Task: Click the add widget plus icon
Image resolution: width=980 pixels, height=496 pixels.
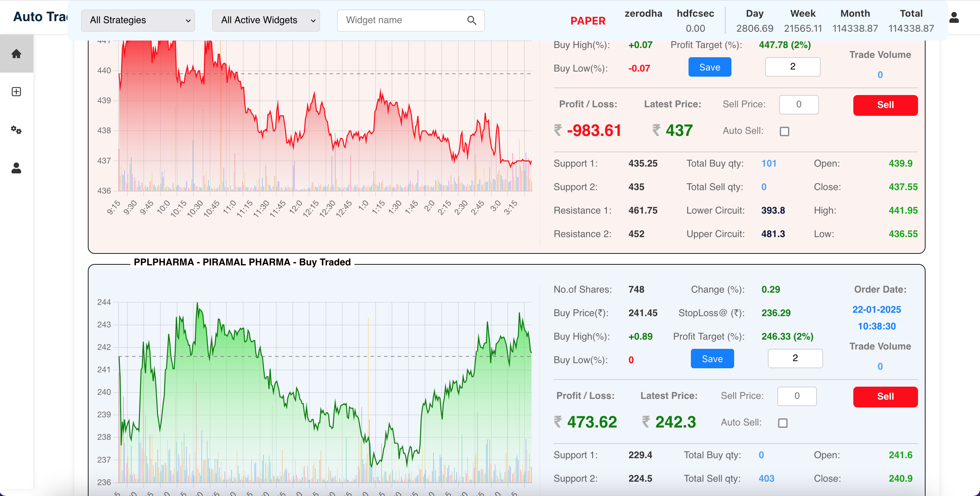Action: click(x=16, y=91)
